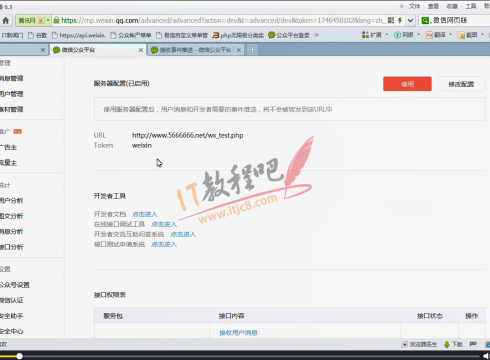Open a new browser tab with plus

(x=252, y=50)
